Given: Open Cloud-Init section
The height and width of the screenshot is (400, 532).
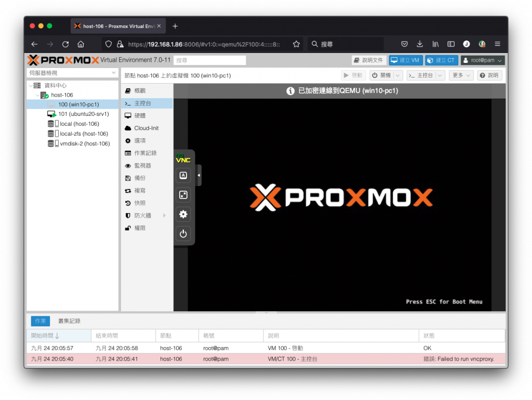Looking at the screenshot, I should (x=147, y=128).
